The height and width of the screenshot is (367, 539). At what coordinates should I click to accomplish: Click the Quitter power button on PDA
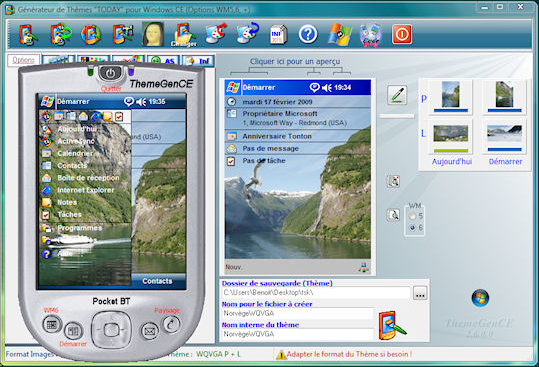tap(110, 73)
